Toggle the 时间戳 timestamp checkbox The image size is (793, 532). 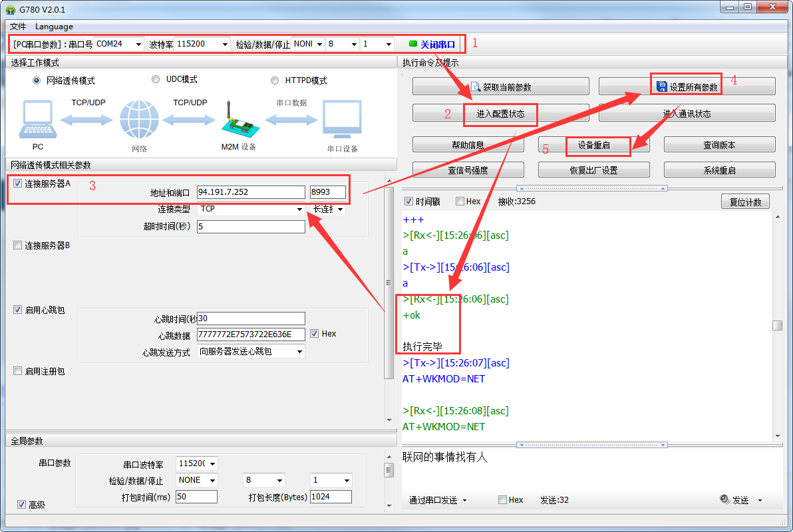408,201
